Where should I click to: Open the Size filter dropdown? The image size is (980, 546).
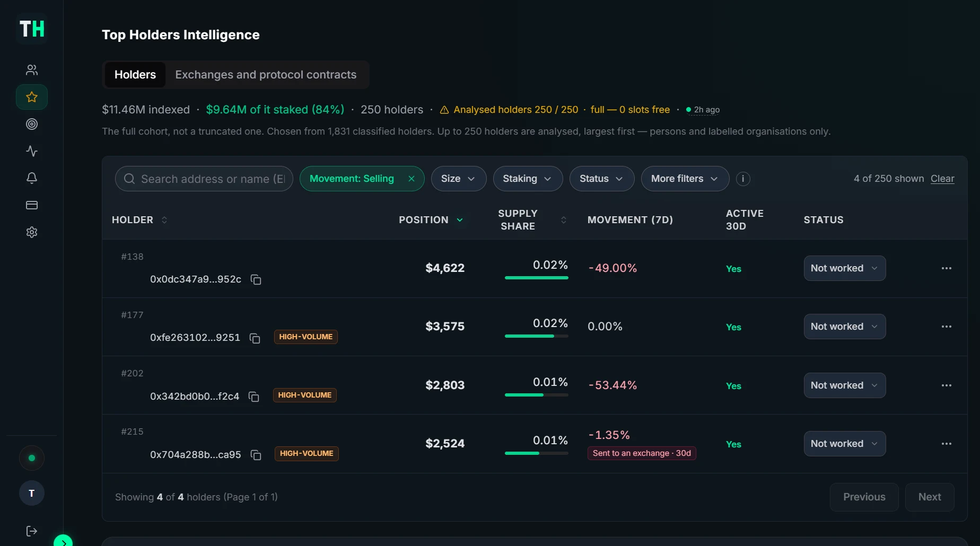459,179
